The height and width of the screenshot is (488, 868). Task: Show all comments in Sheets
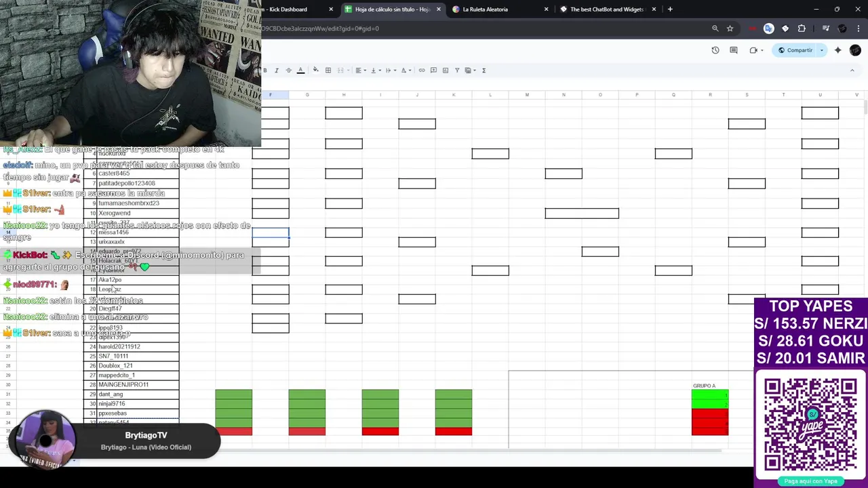[734, 50]
